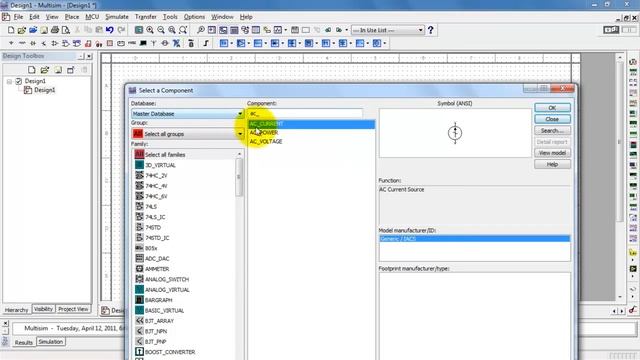The width and height of the screenshot is (640, 360).
Task: Click the Close button in dialog
Action: pos(552,119)
